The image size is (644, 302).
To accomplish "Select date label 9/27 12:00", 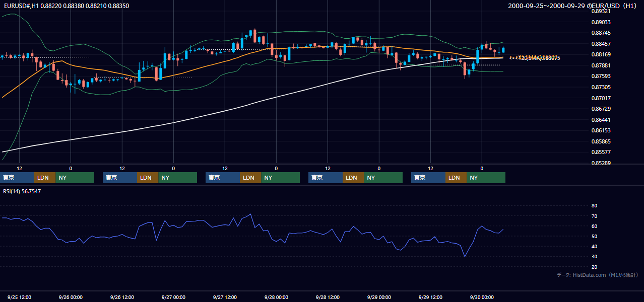I will coord(225,297).
